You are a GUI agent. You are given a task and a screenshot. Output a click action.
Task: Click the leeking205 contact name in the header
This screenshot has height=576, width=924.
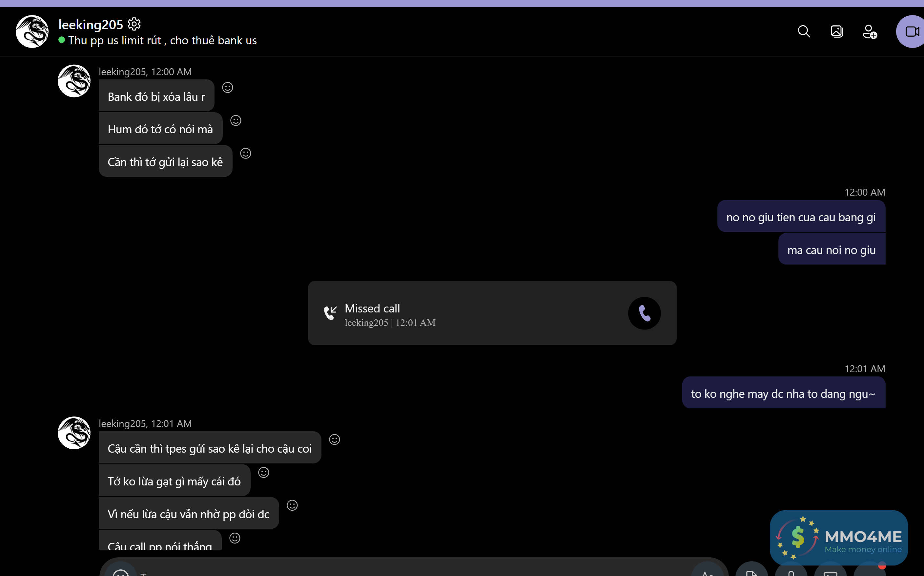click(91, 24)
